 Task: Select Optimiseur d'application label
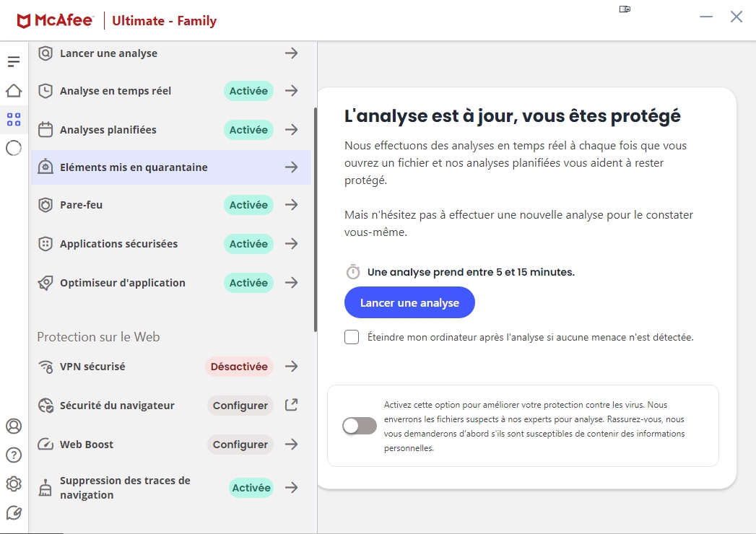click(x=123, y=283)
